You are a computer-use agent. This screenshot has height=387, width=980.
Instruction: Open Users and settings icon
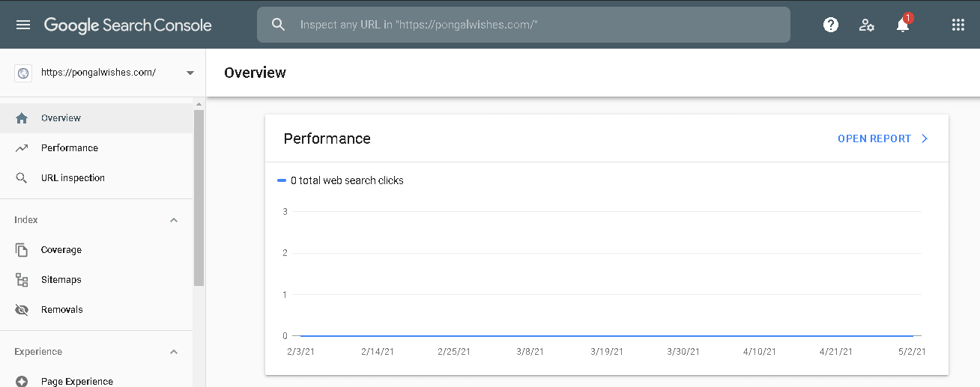(867, 25)
